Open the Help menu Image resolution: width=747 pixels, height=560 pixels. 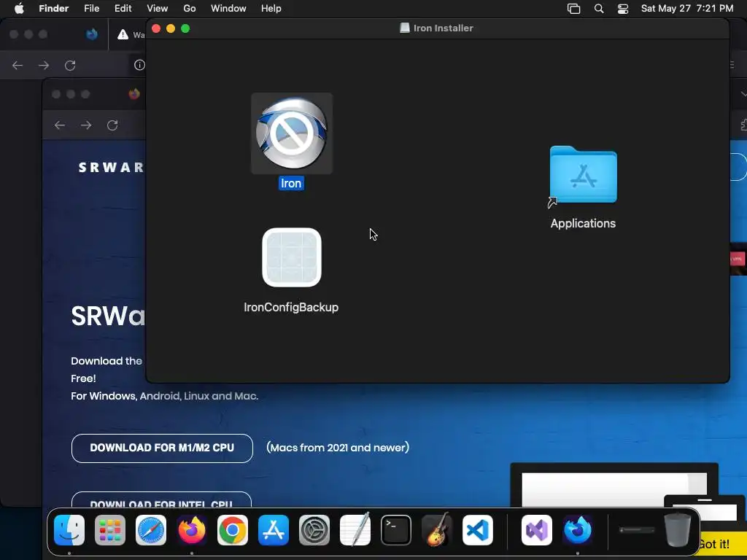point(271,9)
